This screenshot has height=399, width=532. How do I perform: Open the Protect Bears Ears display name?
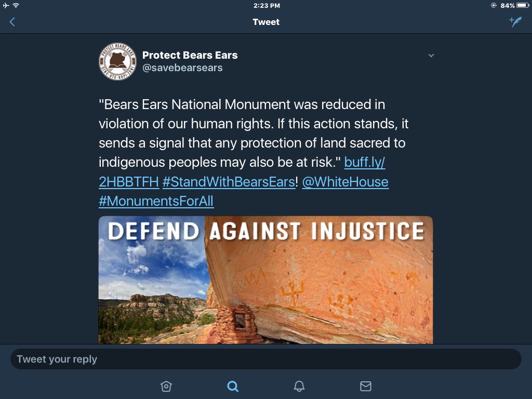click(190, 55)
